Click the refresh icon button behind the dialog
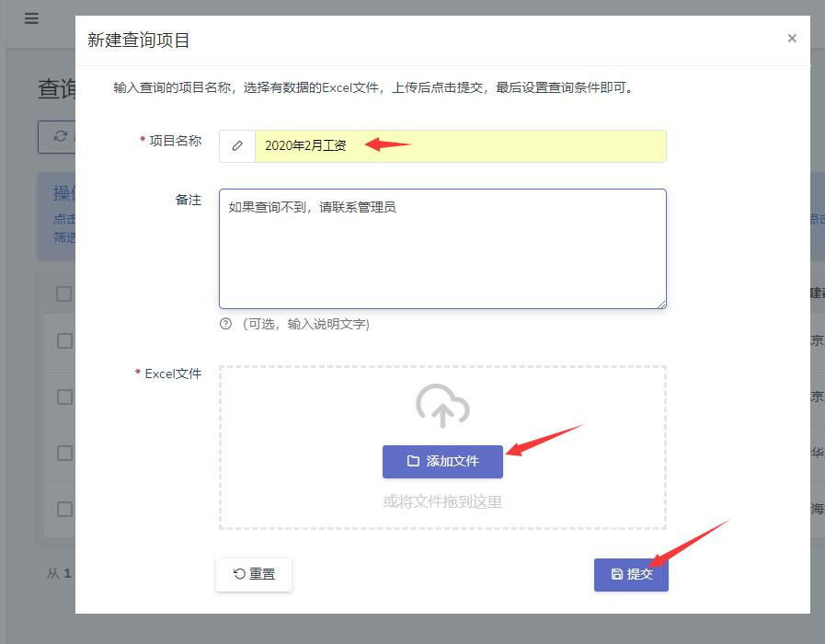 click(58, 136)
